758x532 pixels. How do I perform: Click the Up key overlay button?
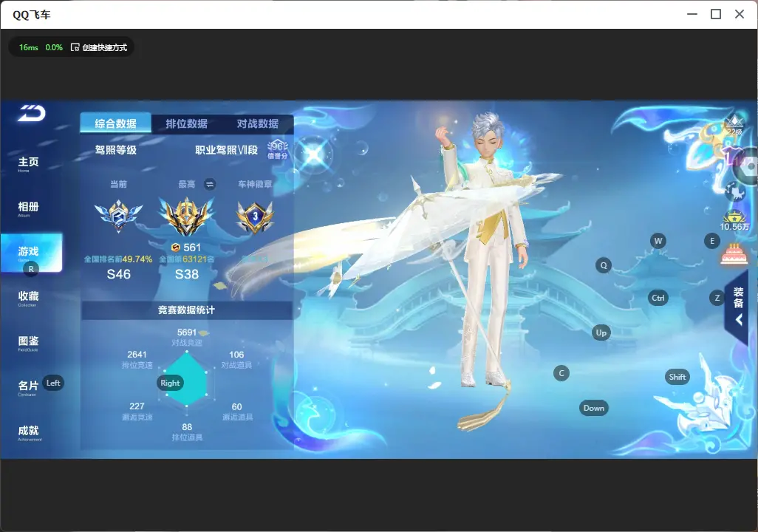(601, 332)
